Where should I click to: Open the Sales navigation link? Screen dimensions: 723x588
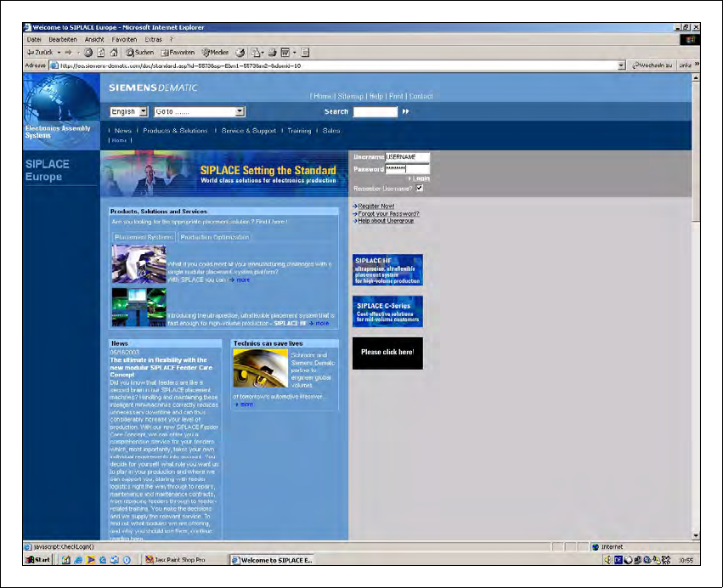331,131
